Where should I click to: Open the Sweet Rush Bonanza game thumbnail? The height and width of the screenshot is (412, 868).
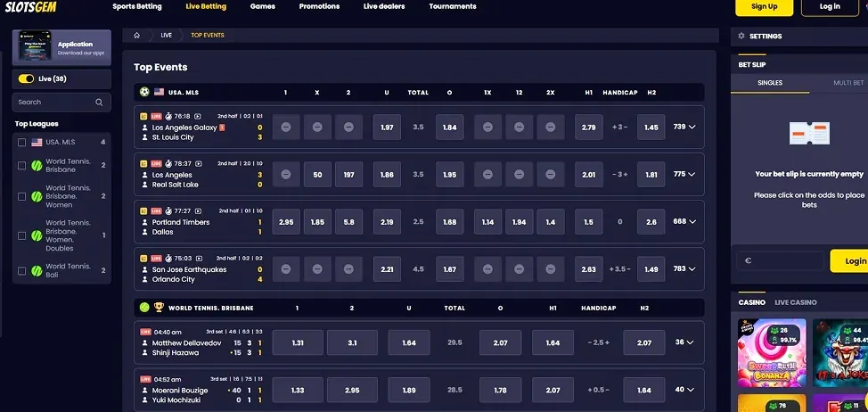pyautogui.click(x=772, y=353)
